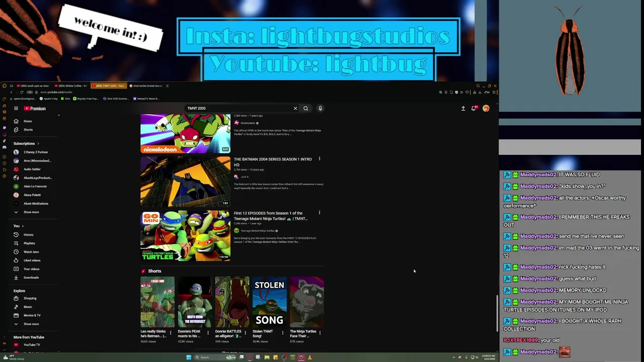Open the browser downloads icon
Screen dimensions: 644x362
point(480,93)
